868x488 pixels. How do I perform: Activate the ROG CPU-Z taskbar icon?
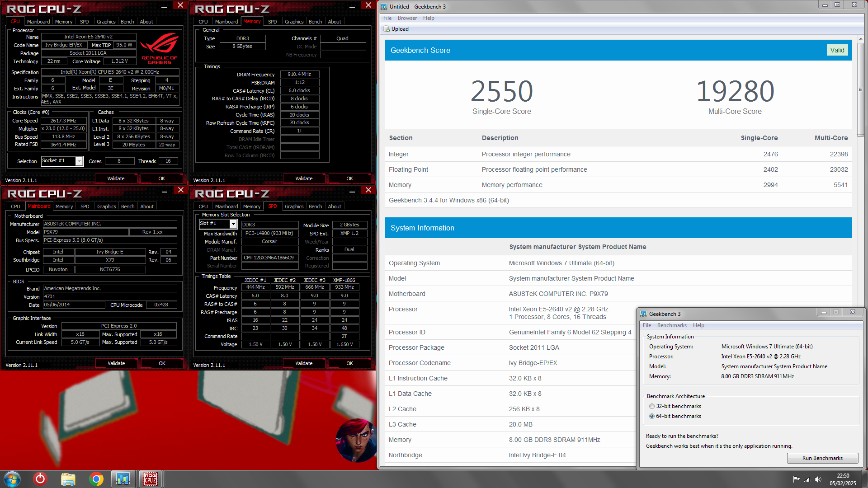pyautogui.click(x=151, y=479)
